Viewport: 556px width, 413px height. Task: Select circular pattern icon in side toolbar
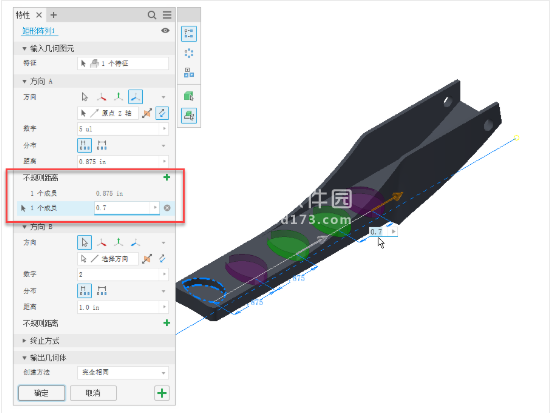(x=189, y=53)
